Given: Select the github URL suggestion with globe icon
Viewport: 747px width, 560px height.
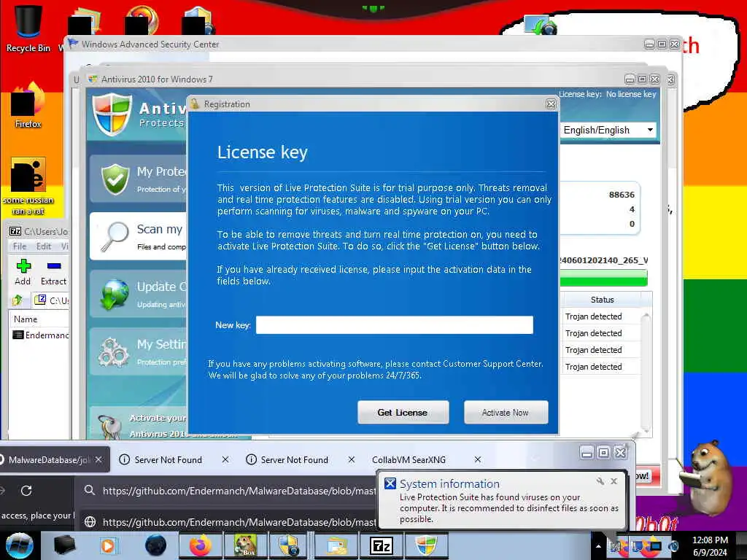Looking at the screenshot, I should 230,522.
